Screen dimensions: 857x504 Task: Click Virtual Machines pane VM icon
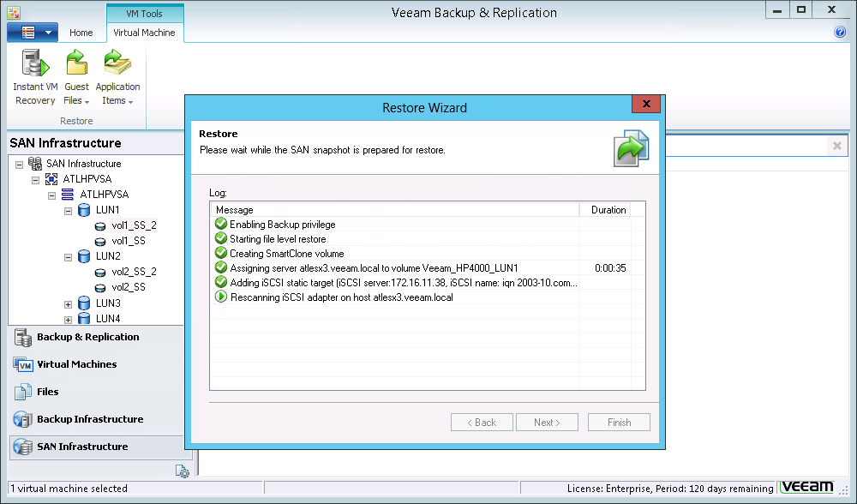coord(23,365)
